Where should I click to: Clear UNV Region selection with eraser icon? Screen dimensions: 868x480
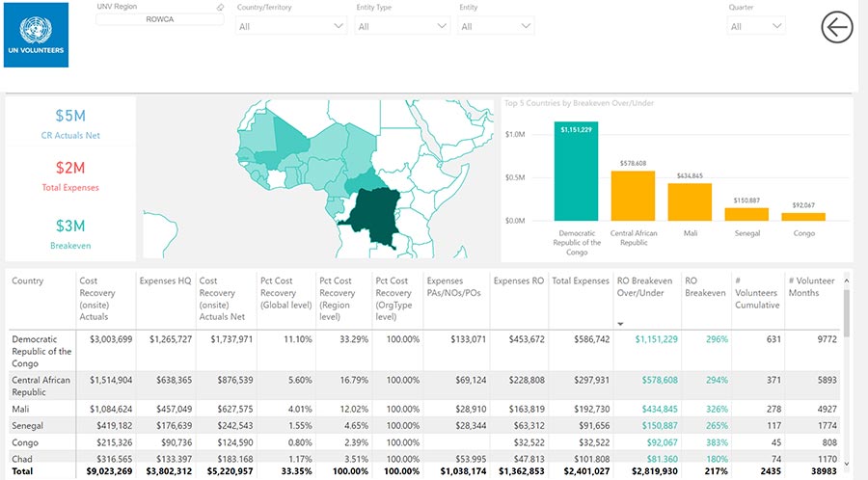click(x=220, y=7)
